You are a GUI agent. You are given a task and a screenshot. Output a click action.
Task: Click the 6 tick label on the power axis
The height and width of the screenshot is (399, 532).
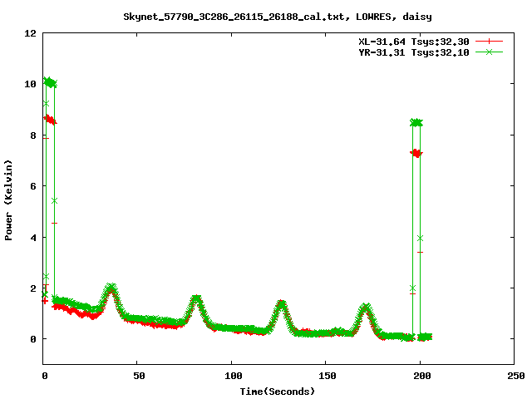point(33,186)
